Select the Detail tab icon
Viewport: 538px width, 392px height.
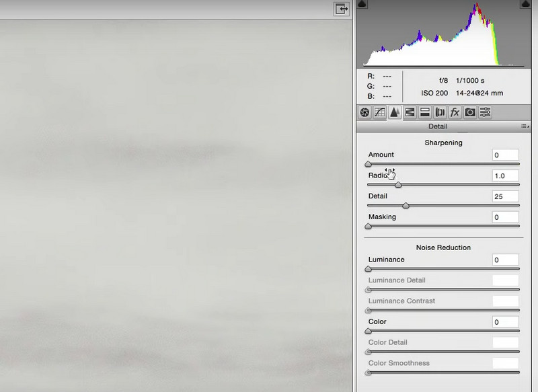pyautogui.click(x=395, y=112)
